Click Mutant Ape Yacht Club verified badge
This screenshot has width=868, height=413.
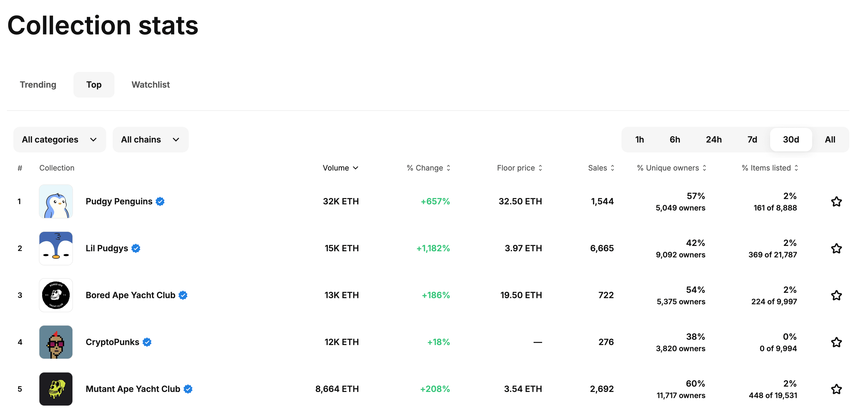(x=188, y=389)
